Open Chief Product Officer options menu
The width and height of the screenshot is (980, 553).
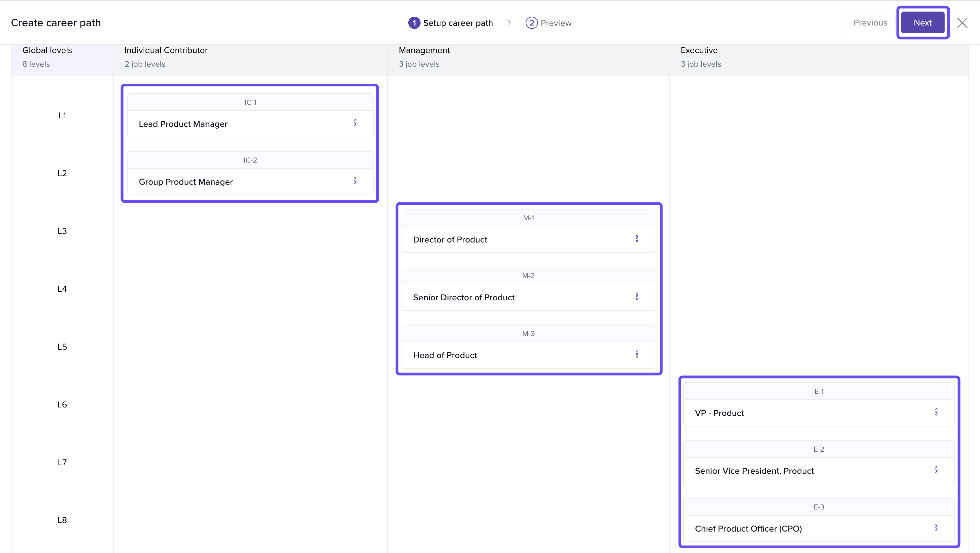pyautogui.click(x=936, y=527)
